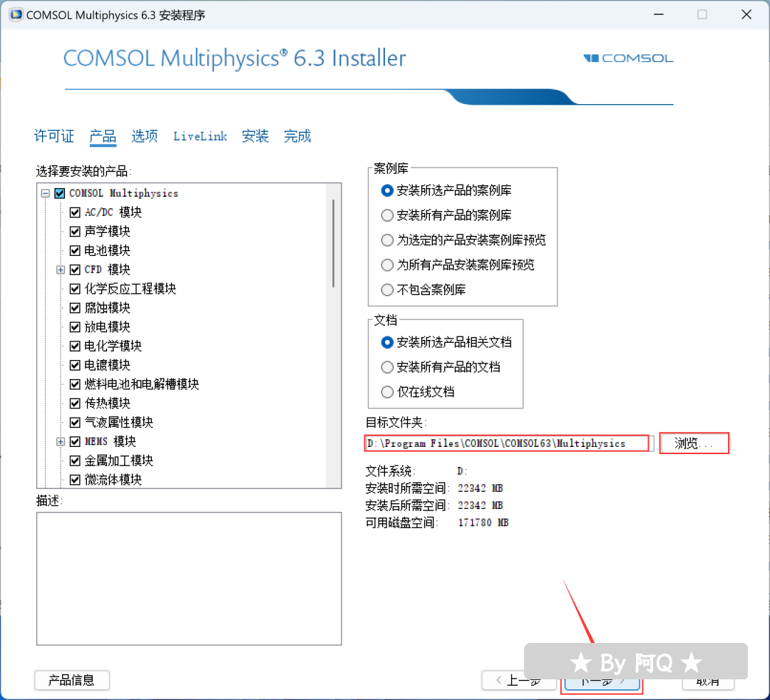Uncheck the 电镀模块 checkbox
The image size is (770, 700).
coord(75,366)
